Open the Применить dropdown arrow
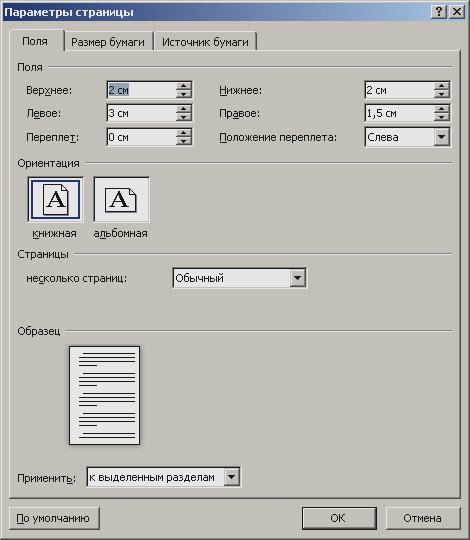This screenshot has height=540, width=470. (232, 477)
